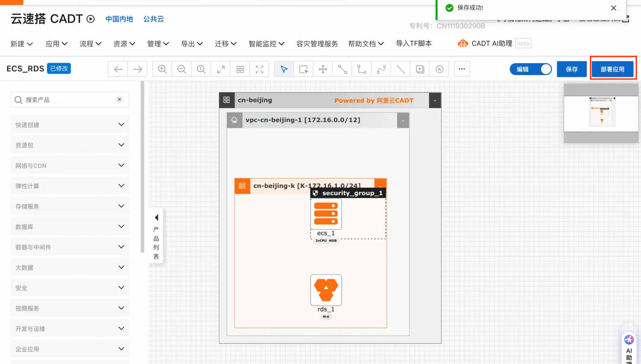The width and height of the screenshot is (641, 364).
Task: Select the ecs_1 server icon
Action: click(x=326, y=214)
